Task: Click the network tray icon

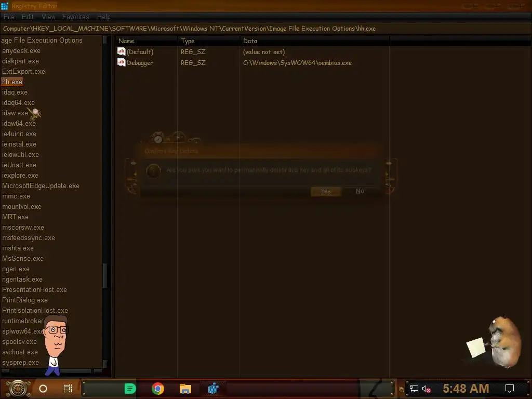Action: pyautogui.click(x=414, y=389)
